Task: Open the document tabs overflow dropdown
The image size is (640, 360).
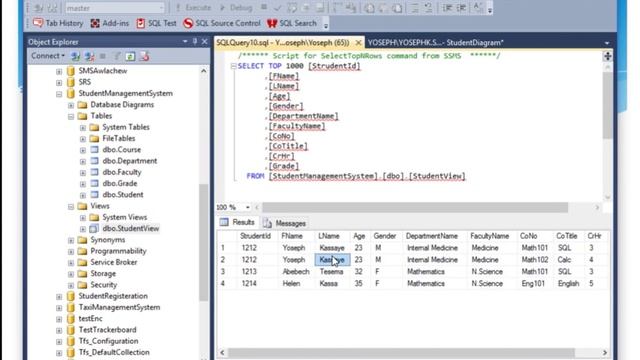Action: pos(607,43)
